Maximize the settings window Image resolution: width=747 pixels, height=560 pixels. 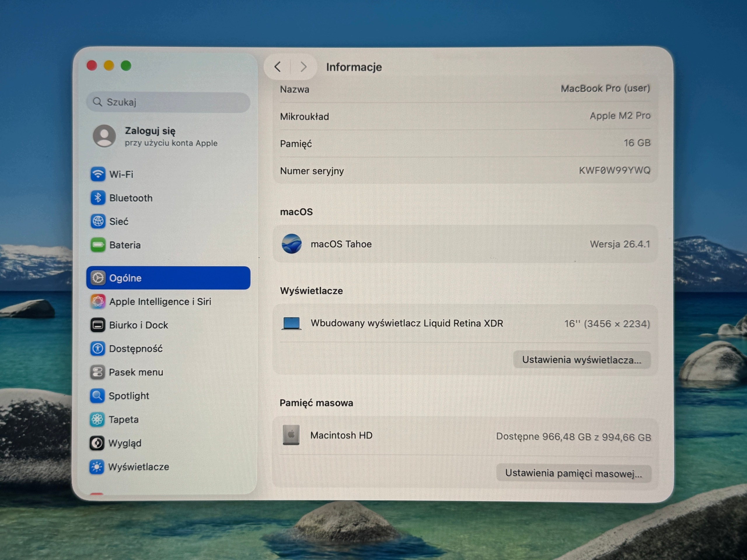point(126,66)
